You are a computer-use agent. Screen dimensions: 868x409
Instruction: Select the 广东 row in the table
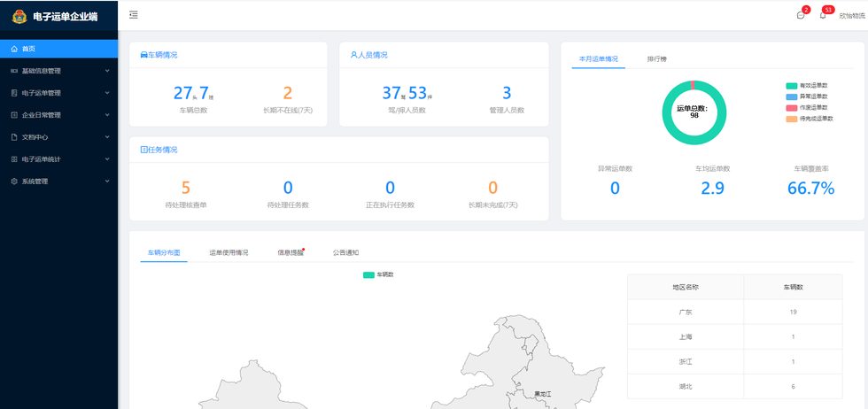734,313
